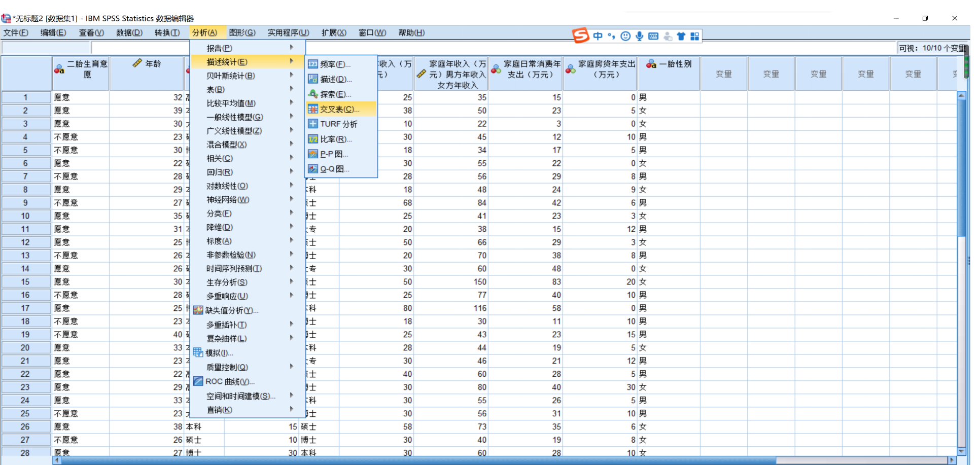Expand the 降维(D) submenu

[248, 227]
